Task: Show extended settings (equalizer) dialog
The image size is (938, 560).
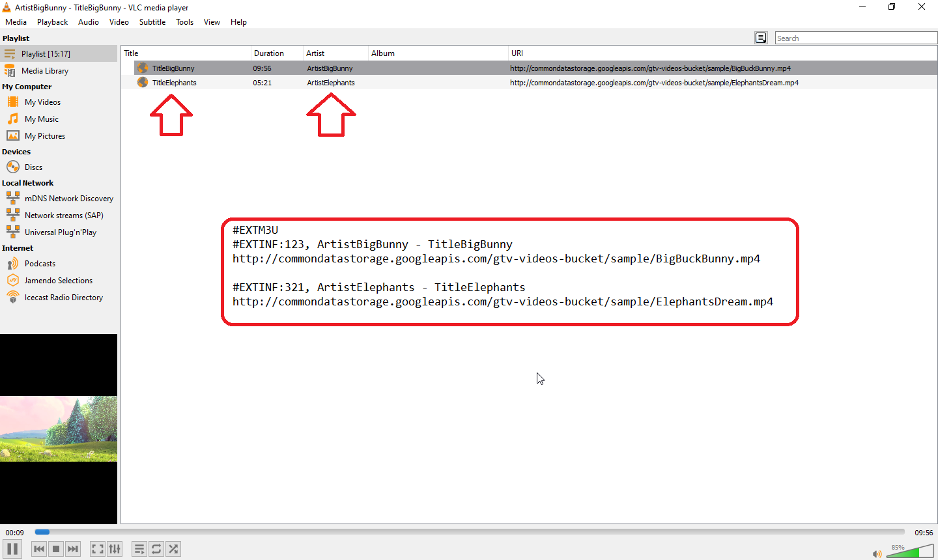Action: click(115, 549)
